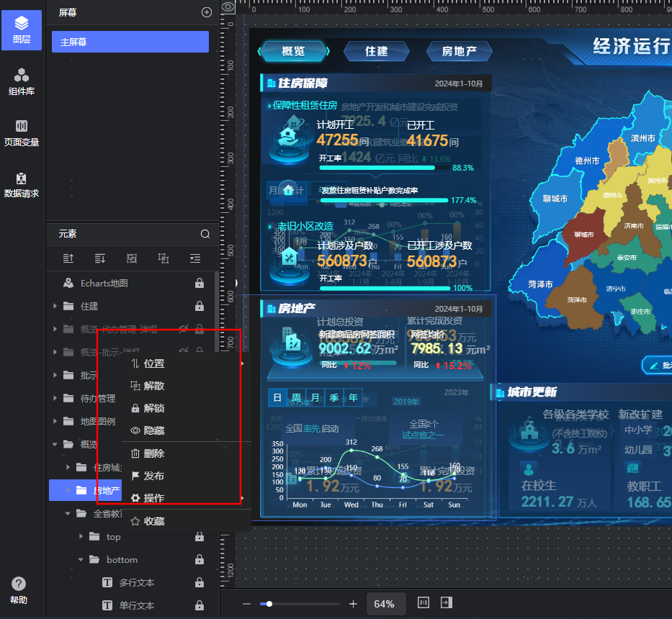Switch to the 房地产 tab on dashboard

(459, 51)
